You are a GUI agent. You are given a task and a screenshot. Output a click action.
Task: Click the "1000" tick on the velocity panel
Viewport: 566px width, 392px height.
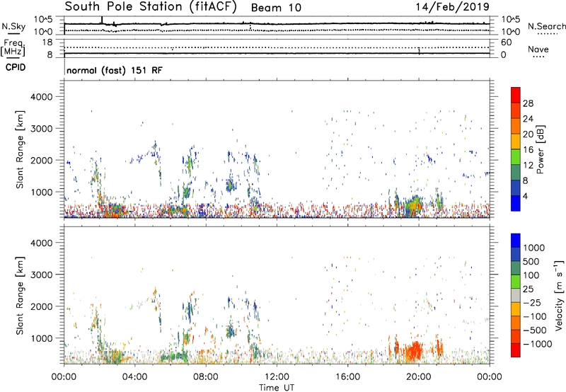(42, 338)
